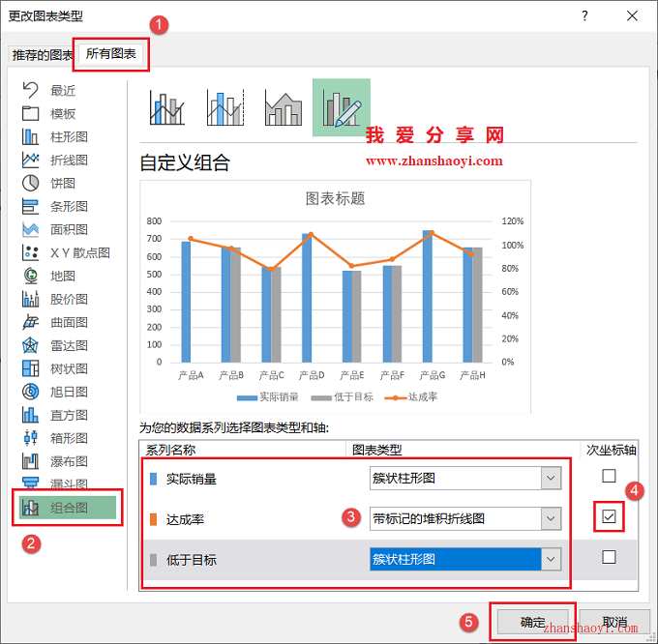The height and width of the screenshot is (644, 658).
Task: Pick the custom combination subtype icon
Action: coord(342,107)
